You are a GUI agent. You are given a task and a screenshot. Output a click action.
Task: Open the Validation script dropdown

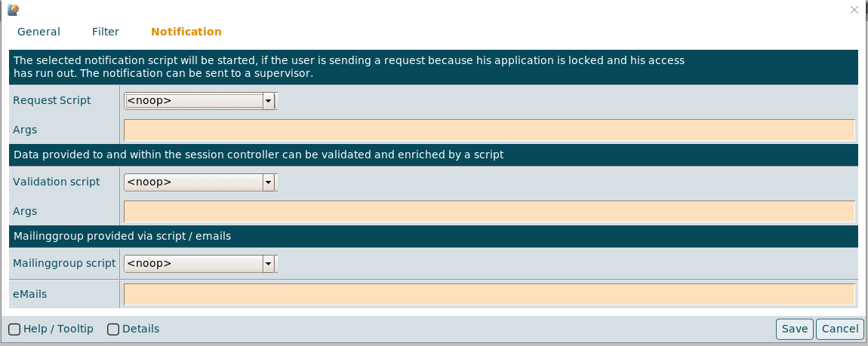coord(268,182)
